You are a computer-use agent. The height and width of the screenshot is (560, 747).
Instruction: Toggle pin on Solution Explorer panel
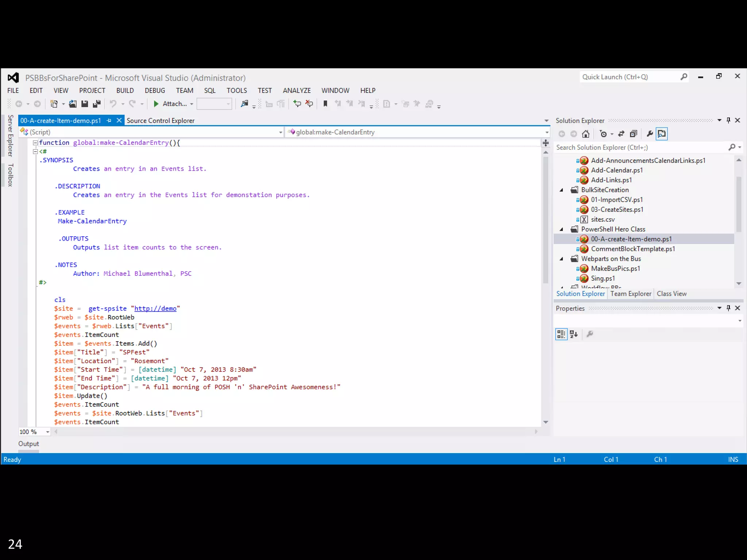(728, 120)
